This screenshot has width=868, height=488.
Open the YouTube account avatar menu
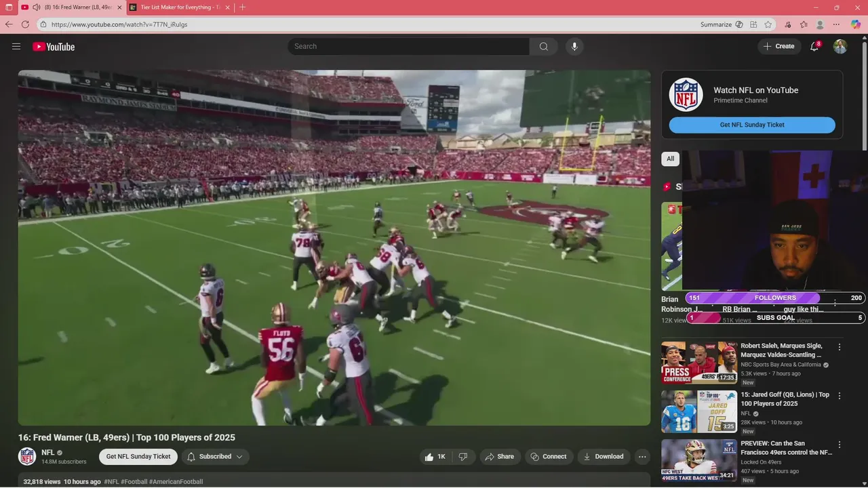(840, 46)
